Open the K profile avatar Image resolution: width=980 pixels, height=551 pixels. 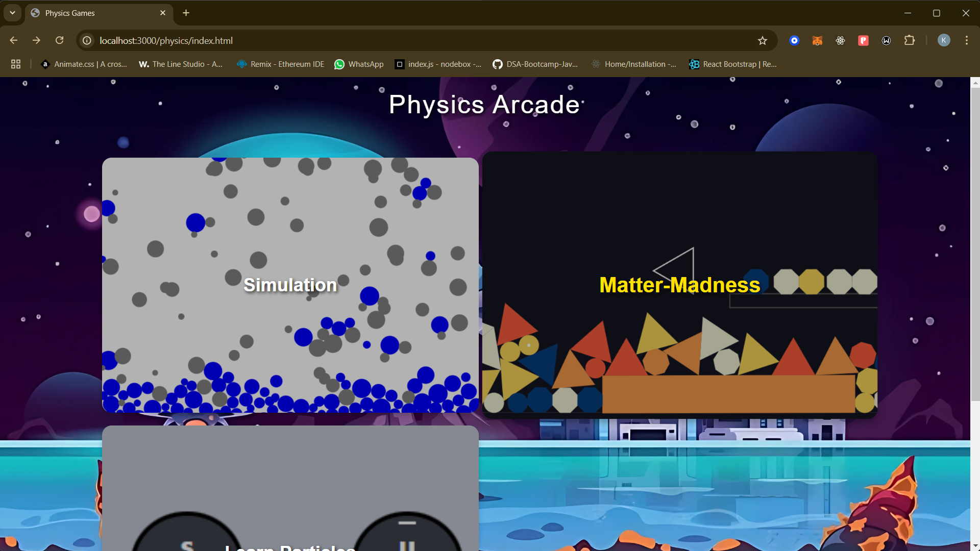tap(943, 40)
